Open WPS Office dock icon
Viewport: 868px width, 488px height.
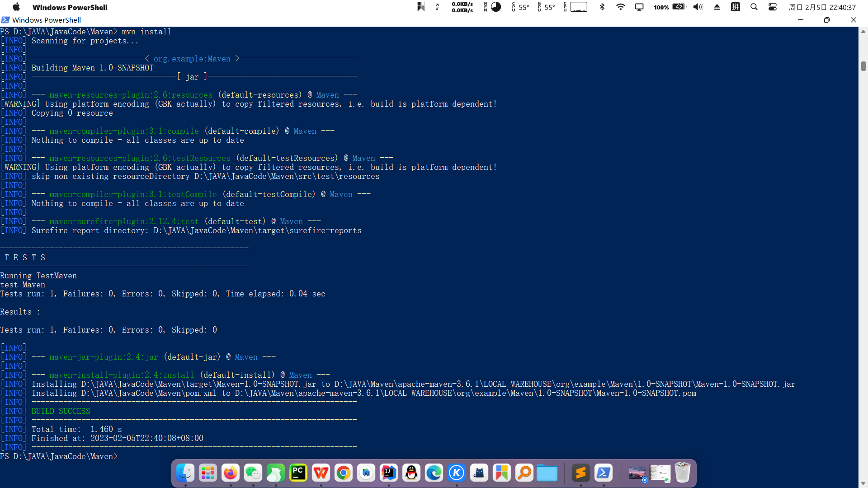click(321, 473)
